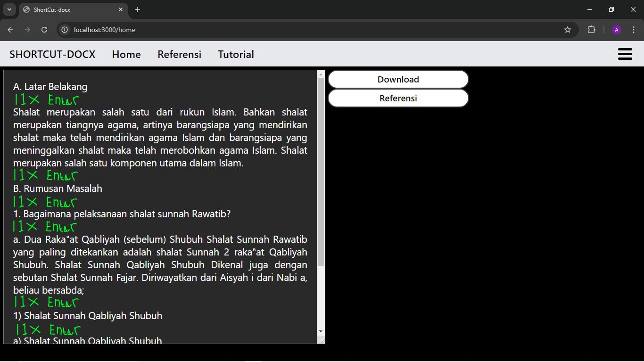Go back with browser back arrow

10,30
